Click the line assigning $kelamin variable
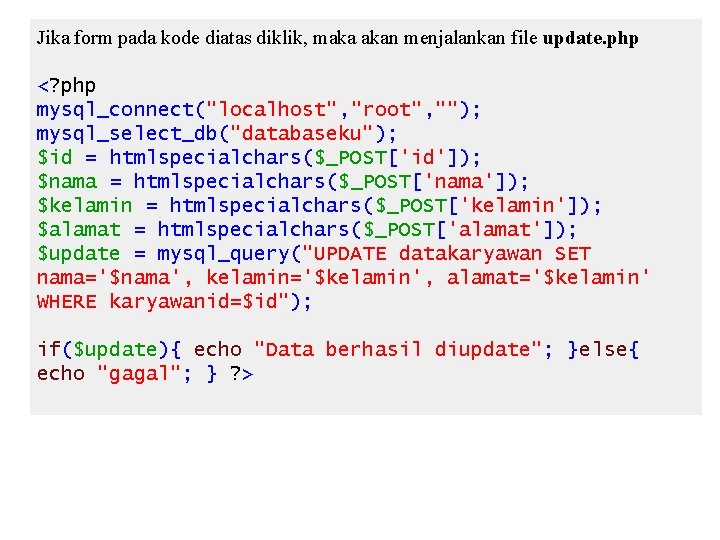720x540 pixels. coord(319,205)
